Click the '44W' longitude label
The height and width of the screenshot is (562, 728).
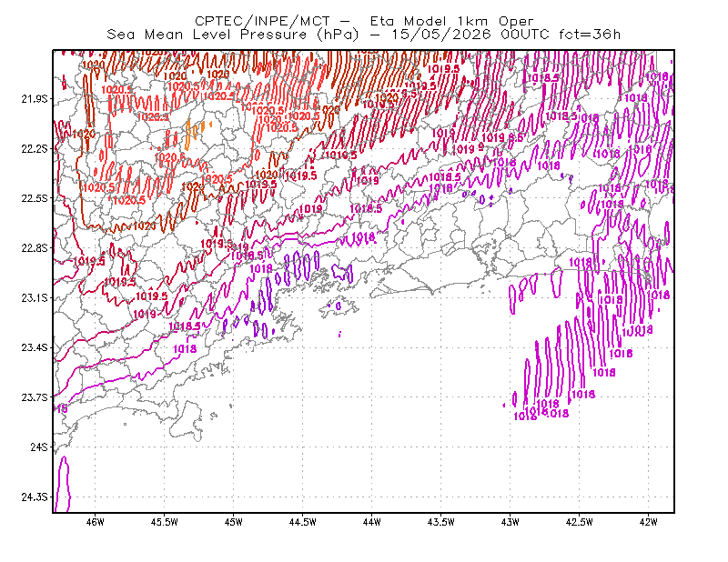click(372, 522)
